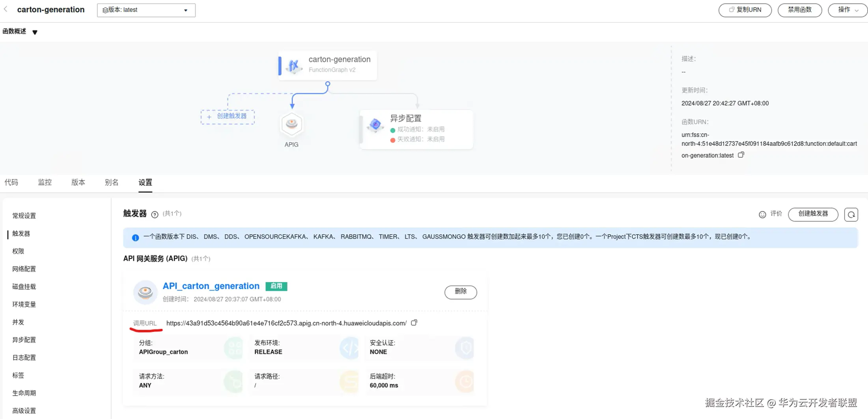Click the 失败通知 status line
Image resolution: width=868 pixels, height=419 pixels.
click(x=417, y=139)
